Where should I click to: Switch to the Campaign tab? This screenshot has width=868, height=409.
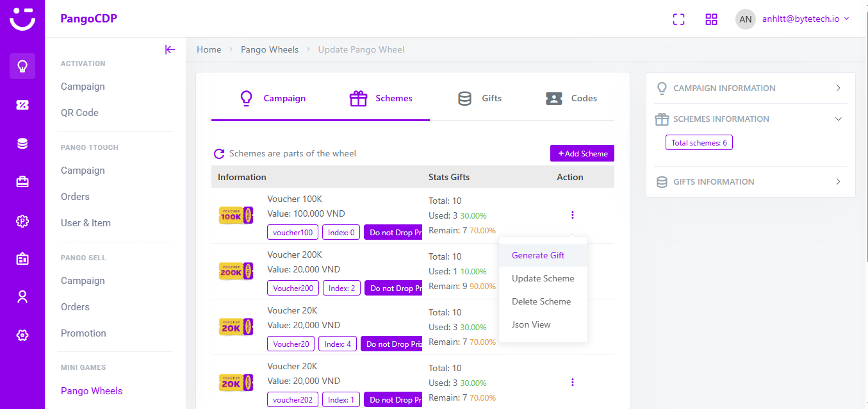[x=272, y=98]
